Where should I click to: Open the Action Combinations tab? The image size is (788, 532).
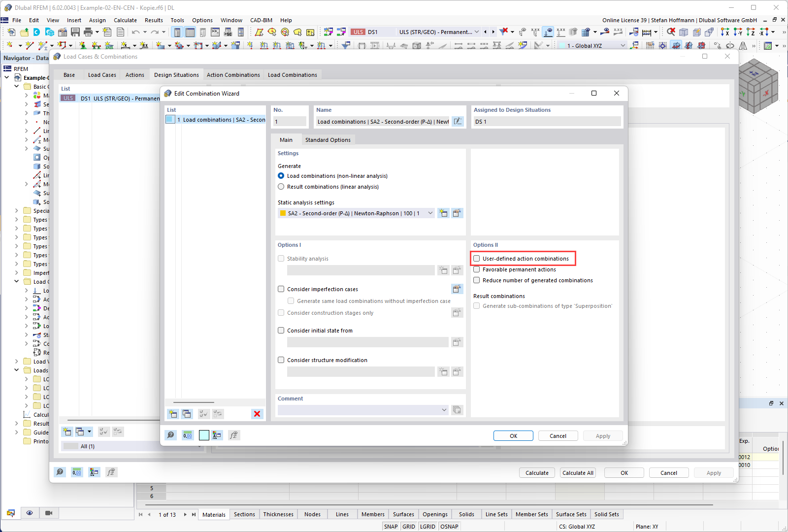click(233, 74)
